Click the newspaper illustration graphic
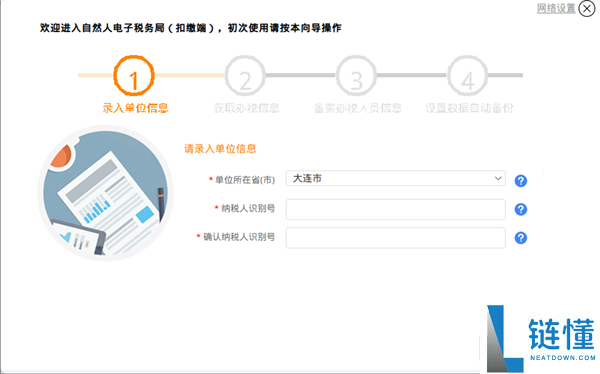 point(106,193)
